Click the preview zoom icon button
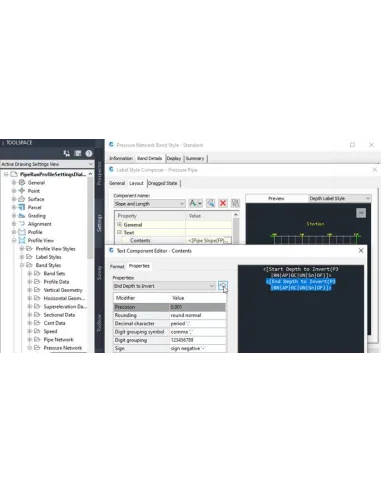 pyautogui.click(x=361, y=213)
